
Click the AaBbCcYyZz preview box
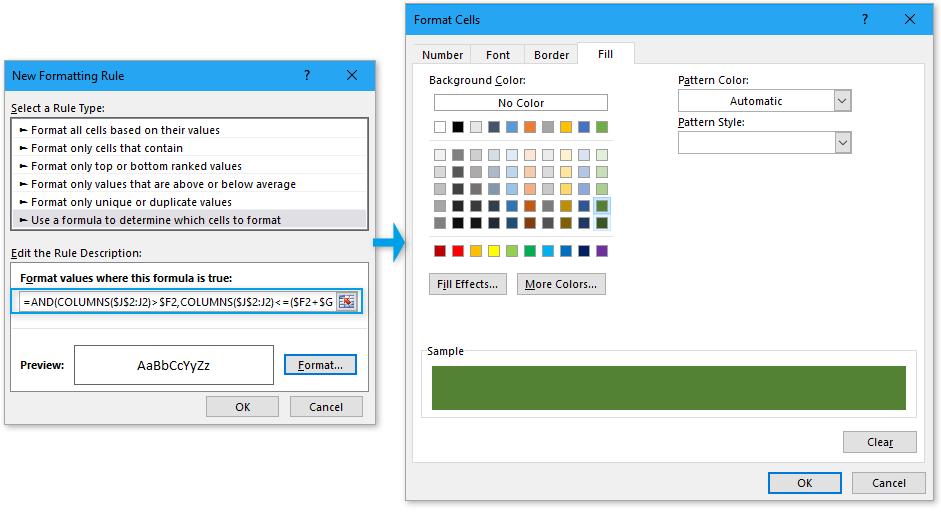(174, 365)
